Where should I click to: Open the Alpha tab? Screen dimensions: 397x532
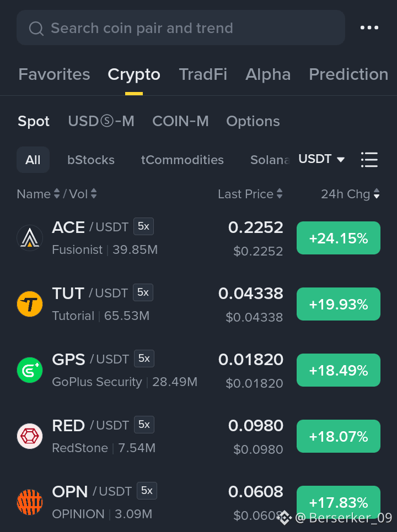[268, 74]
